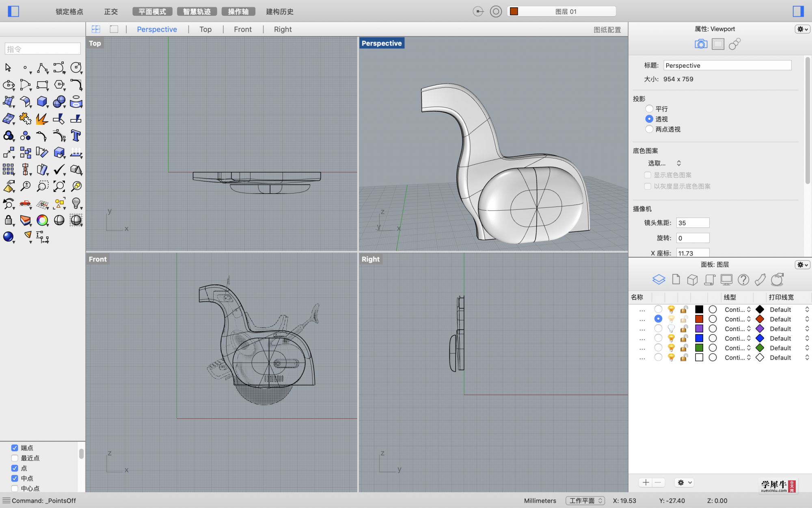Select the Perspective viewport tab
The height and width of the screenshot is (508, 812).
click(157, 29)
